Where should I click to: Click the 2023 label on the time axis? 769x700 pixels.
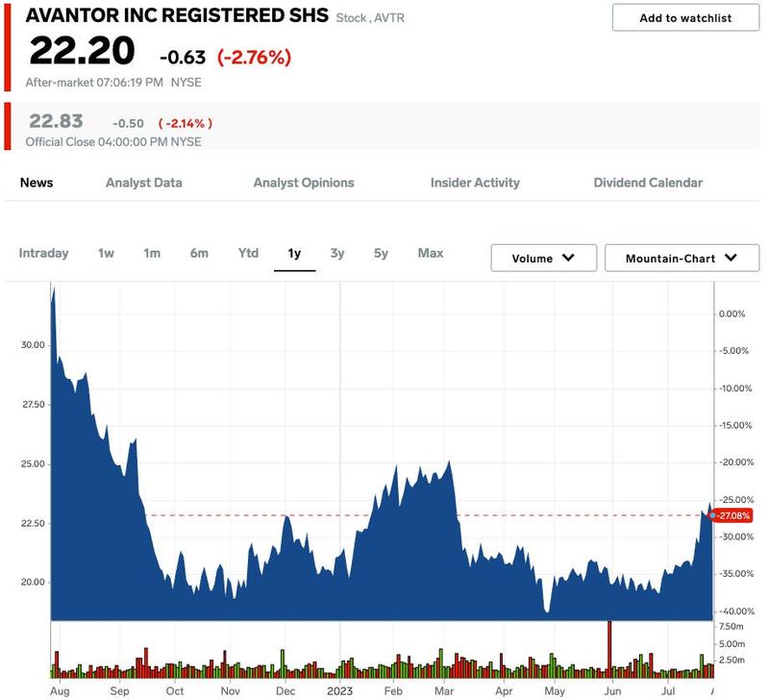[340, 691]
